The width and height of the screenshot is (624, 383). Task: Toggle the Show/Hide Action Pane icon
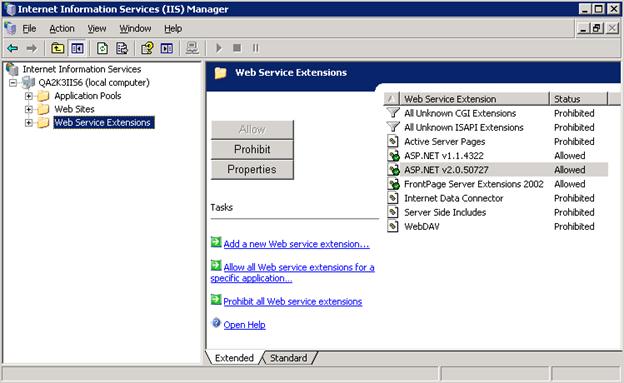(x=167, y=49)
